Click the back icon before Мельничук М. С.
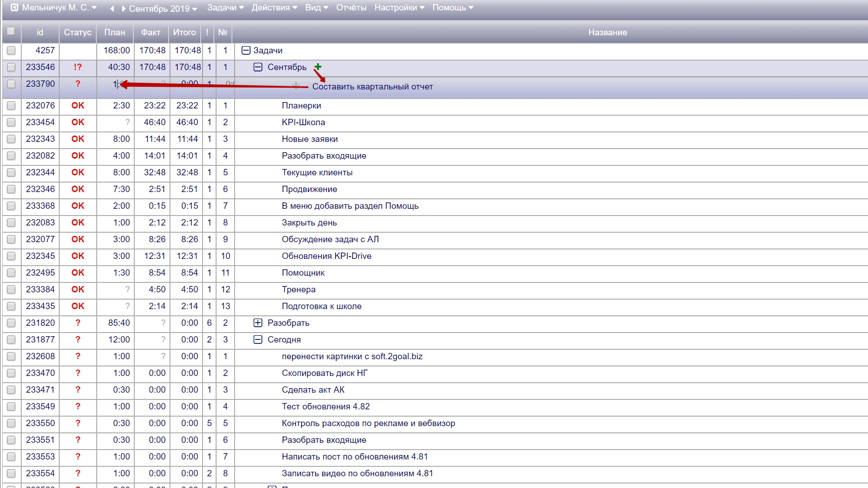This screenshot has height=488, width=868. pyautogui.click(x=14, y=8)
